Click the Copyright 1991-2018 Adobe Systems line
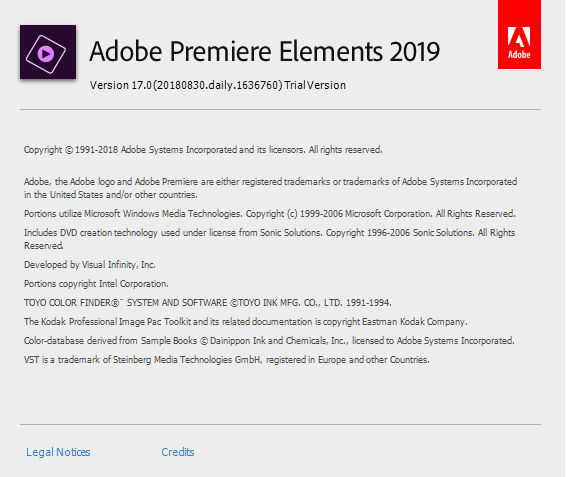This screenshot has width=566, height=477. [x=203, y=150]
